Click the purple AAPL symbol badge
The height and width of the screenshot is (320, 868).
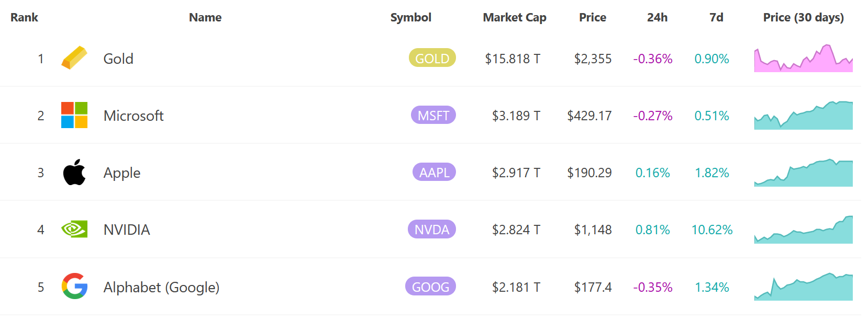(434, 172)
